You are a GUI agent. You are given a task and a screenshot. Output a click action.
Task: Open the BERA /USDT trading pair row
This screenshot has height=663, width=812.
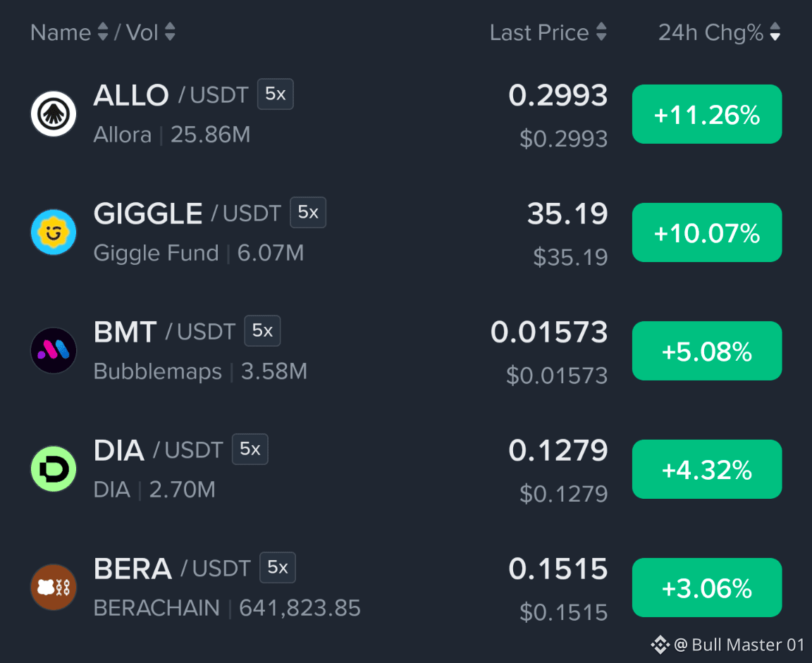coord(406,588)
